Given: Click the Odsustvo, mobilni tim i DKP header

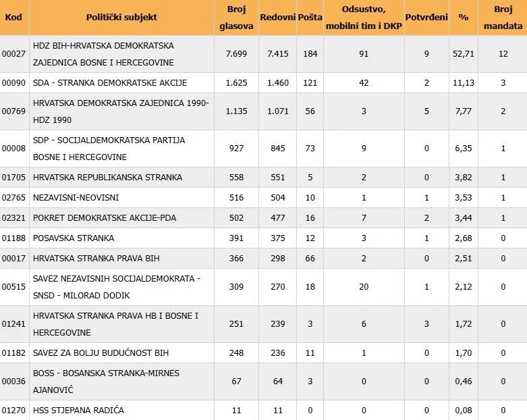Looking at the screenshot, I should [x=364, y=18].
